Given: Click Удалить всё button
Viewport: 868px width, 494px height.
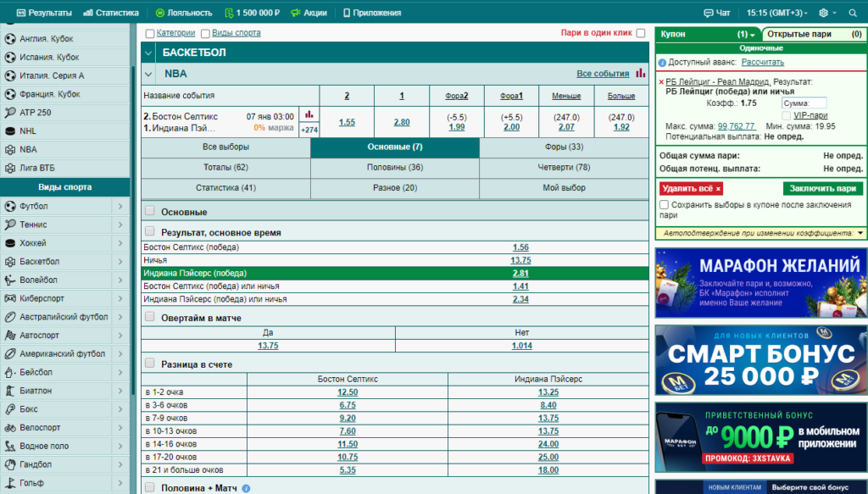Looking at the screenshot, I should [691, 189].
